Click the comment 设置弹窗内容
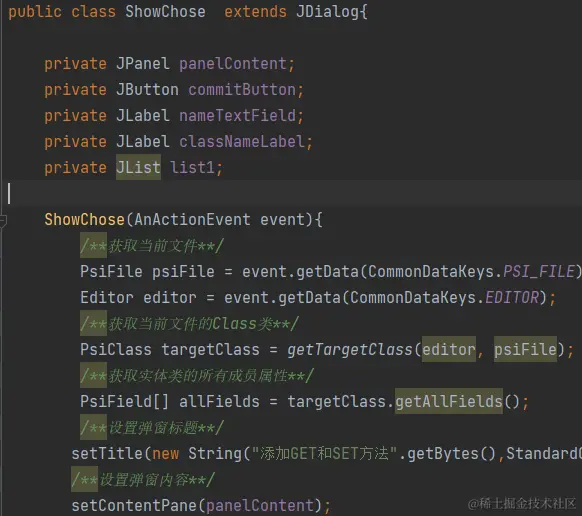This screenshot has height=516, width=582. pyautogui.click(x=143, y=480)
